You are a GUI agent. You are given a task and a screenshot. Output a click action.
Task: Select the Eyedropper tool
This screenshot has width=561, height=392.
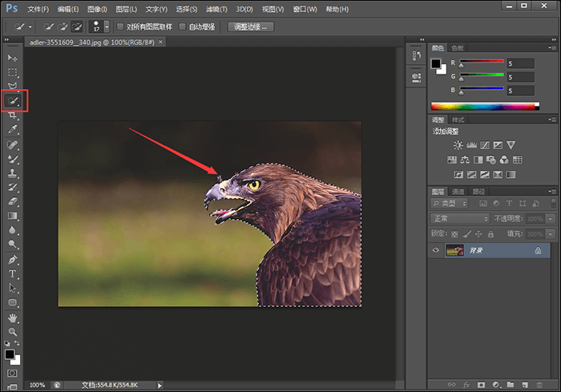tap(13, 129)
